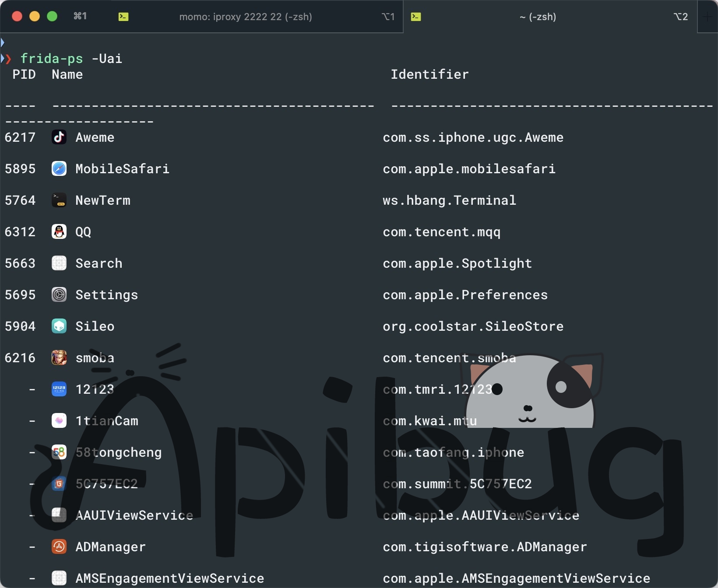This screenshot has height=588, width=718.
Task: Click the MobileSafari compass icon
Action: pyautogui.click(x=59, y=169)
